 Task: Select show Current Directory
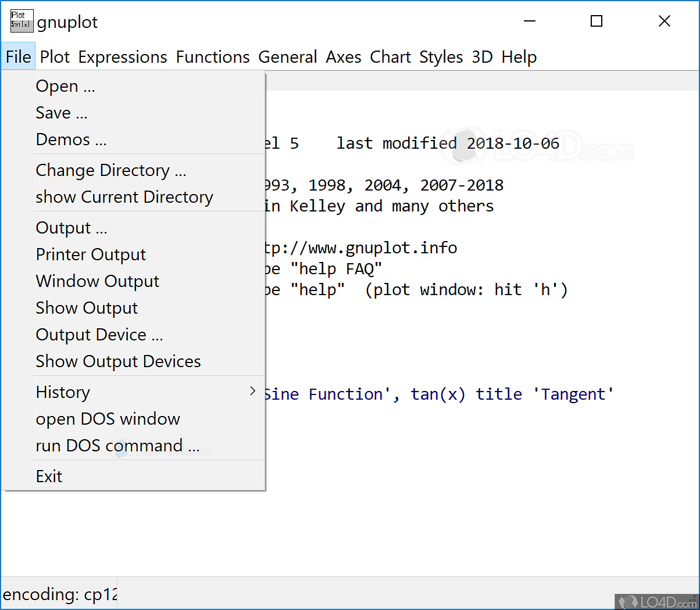pyautogui.click(x=124, y=197)
